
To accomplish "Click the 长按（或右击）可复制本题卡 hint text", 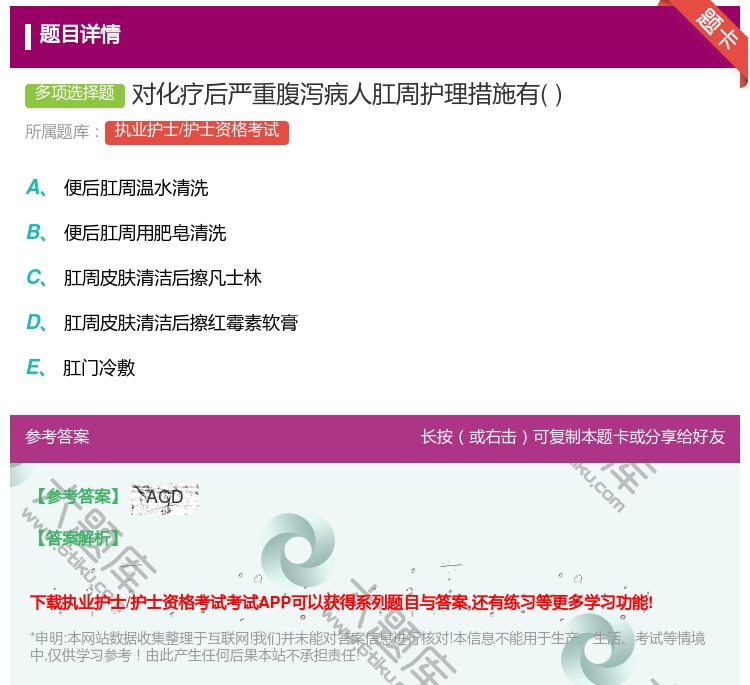I will coord(573,437).
